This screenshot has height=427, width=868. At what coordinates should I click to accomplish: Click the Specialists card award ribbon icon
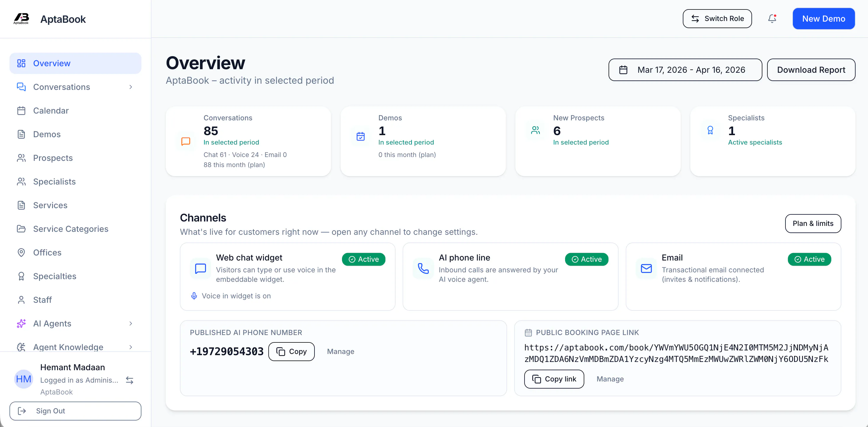coord(710,130)
